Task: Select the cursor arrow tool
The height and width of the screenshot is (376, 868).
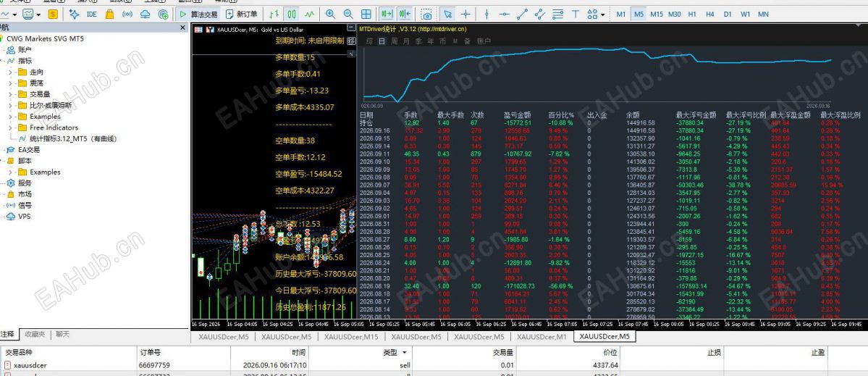Action: click(448, 14)
